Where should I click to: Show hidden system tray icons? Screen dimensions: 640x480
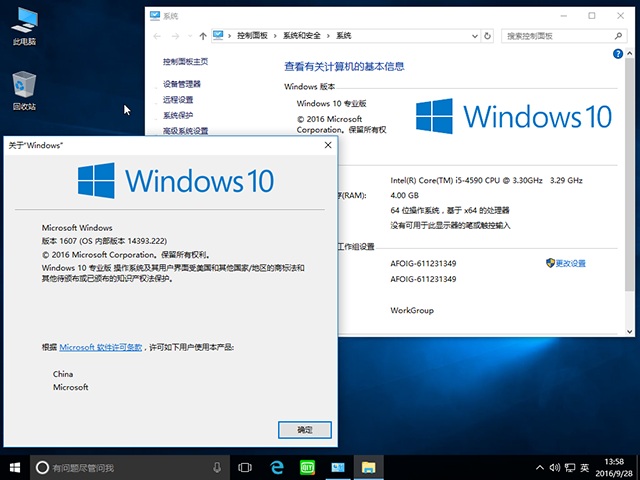pyautogui.click(x=540, y=467)
